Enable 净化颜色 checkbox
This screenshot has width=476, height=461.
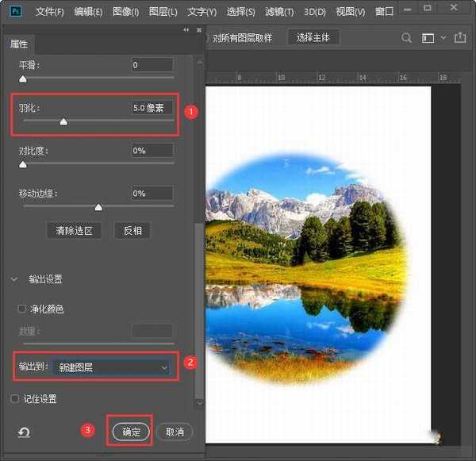click(22, 308)
